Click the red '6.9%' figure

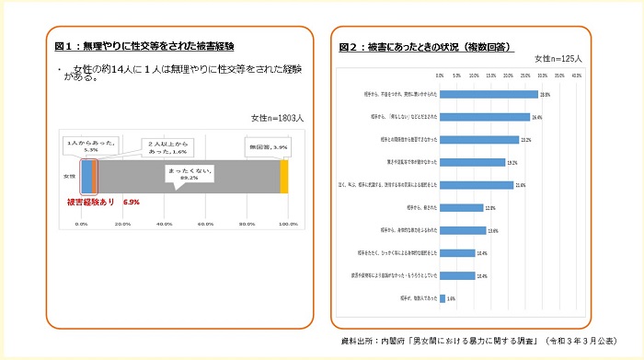pyautogui.click(x=132, y=203)
